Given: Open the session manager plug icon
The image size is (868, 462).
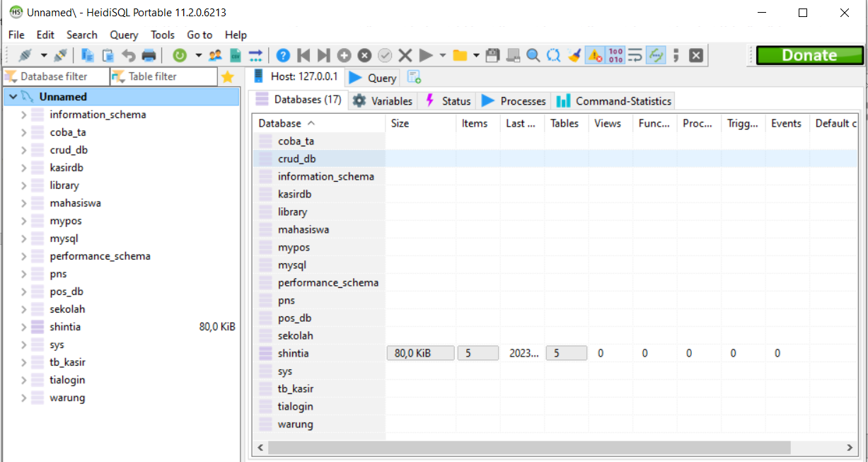Looking at the screenshot, I should click(26, 55).
